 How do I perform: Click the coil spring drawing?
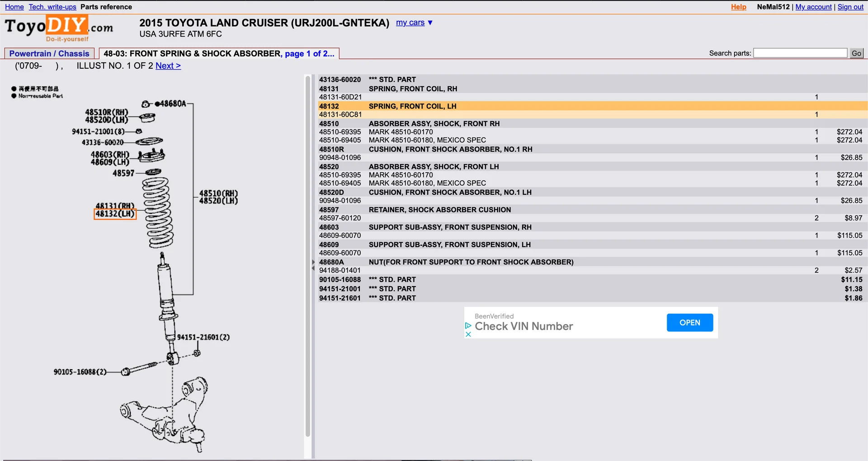coord(158,212)
